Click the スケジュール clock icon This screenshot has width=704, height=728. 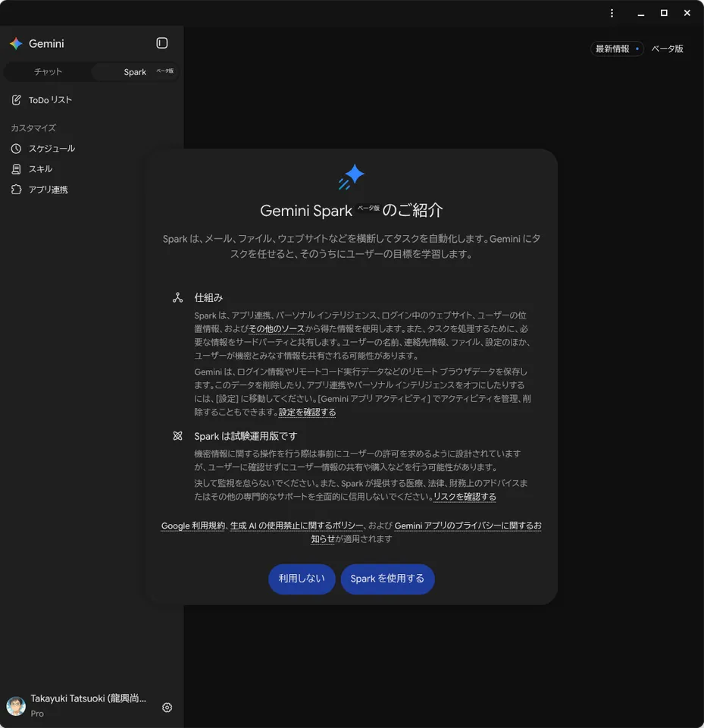[x=16, y=149]
